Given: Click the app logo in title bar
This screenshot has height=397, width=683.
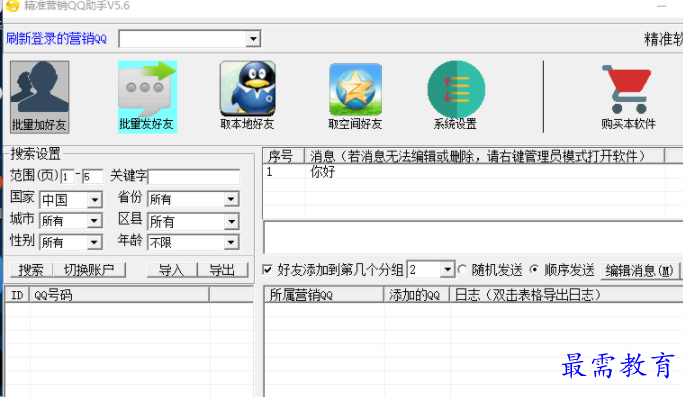Looking at the screenshot, I should (13, 6).
